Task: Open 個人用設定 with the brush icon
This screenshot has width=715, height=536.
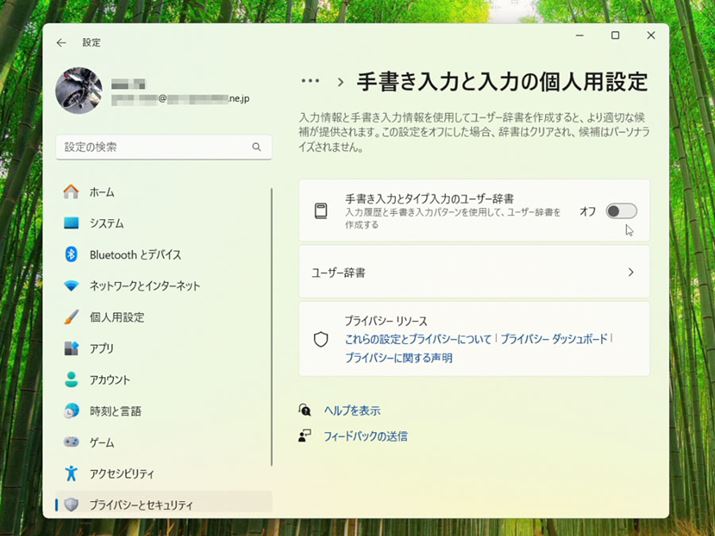Action: [x=116, y=317]
